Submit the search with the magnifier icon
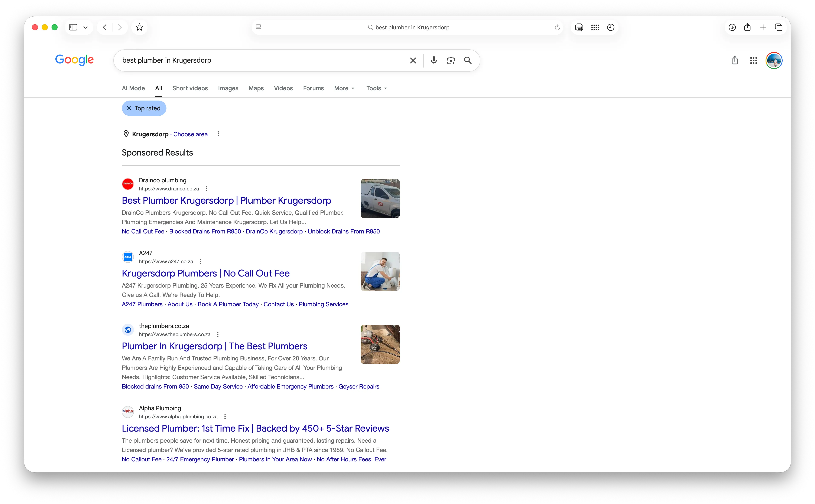The image size is (815, 504). coord(468,60)
